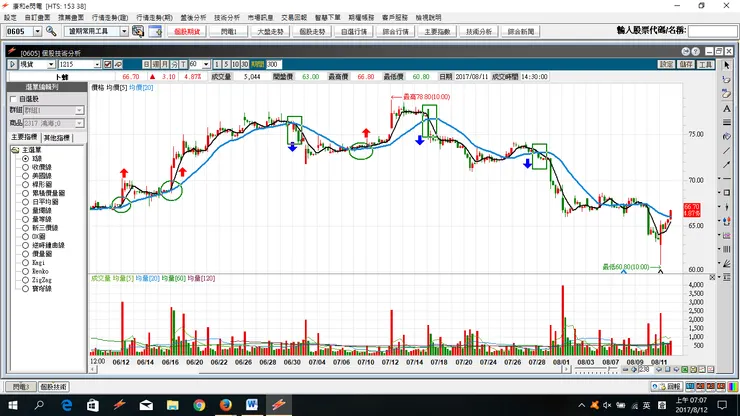Image resolution: width=740 pixels, height=416 pixels.
Task: Click the magnifier search icon beside 0605
Action: pos(51,31)
